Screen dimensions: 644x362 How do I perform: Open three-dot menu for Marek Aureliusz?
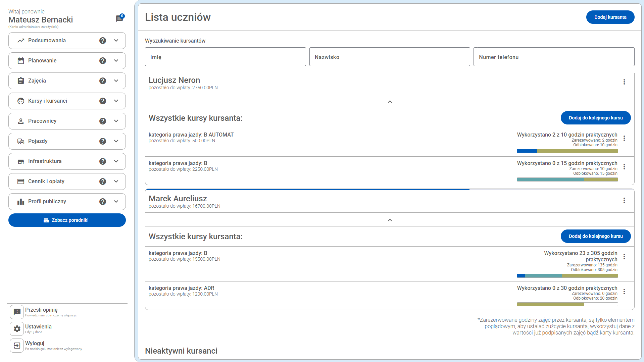point(624,200)
